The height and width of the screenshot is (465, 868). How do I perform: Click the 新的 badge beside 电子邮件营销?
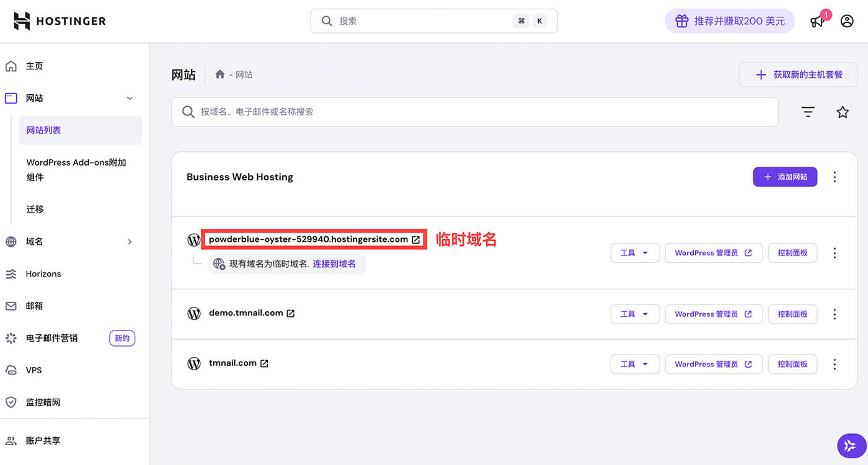(x=122, y=338)
